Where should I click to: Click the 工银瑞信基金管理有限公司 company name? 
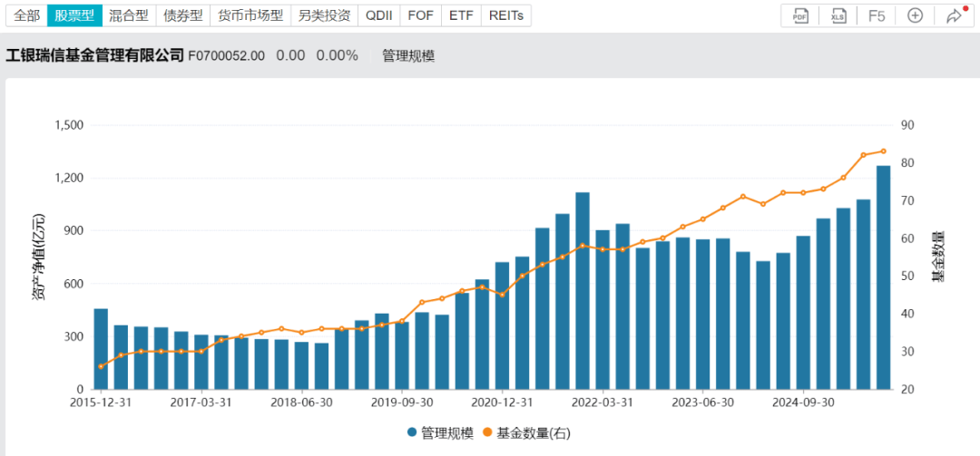pos(94,55)
